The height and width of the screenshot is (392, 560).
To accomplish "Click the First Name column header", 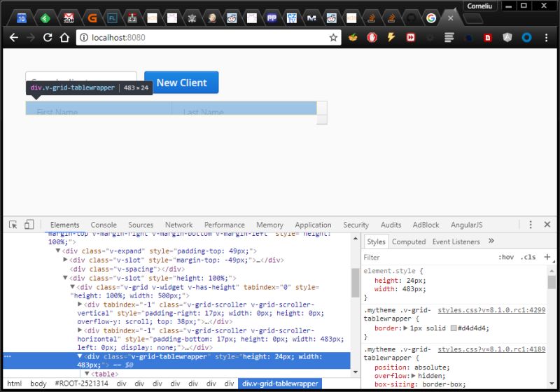I will click(x=99, y=108).
